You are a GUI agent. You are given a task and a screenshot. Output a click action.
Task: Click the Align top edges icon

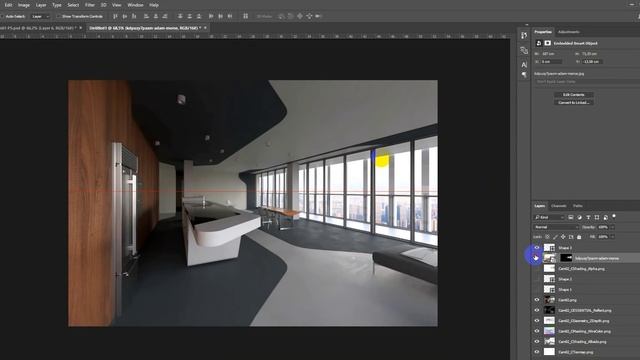[x=115, y=16]
